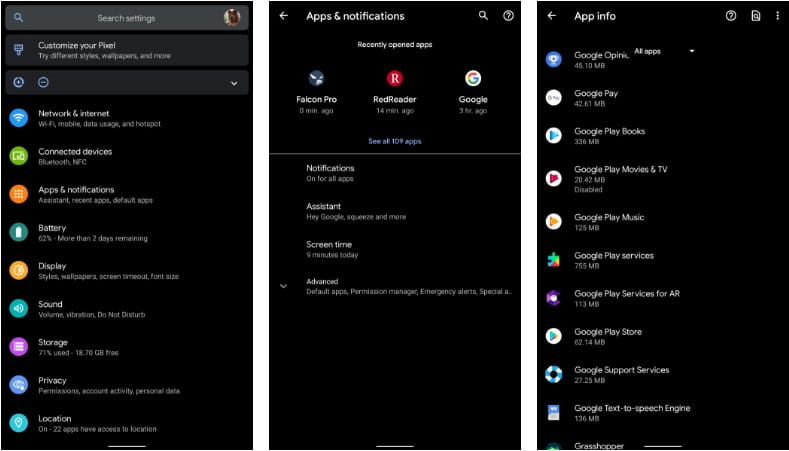Open three-dot overflow menu in App info
This screenshot has width=789, height=451.
(778, 16)
